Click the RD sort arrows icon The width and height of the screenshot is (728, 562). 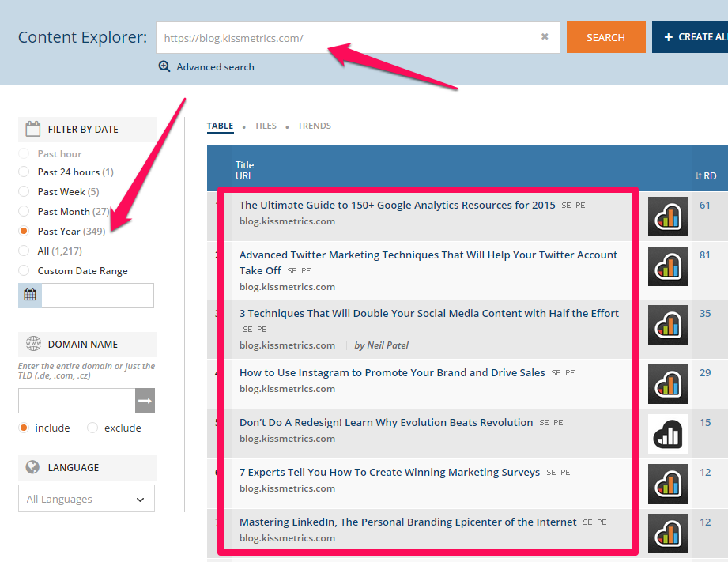(x=698, y=176)
